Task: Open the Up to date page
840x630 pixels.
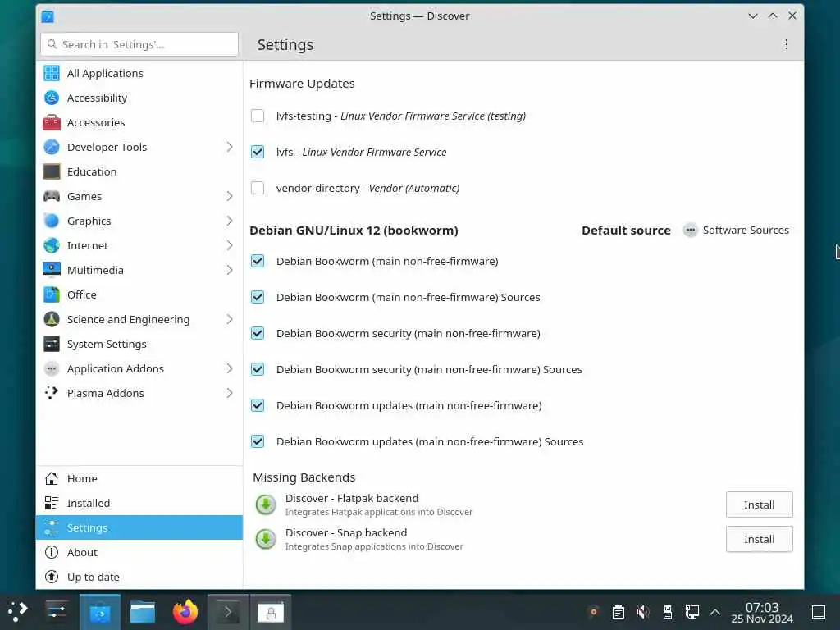Action: pos(139,577)
